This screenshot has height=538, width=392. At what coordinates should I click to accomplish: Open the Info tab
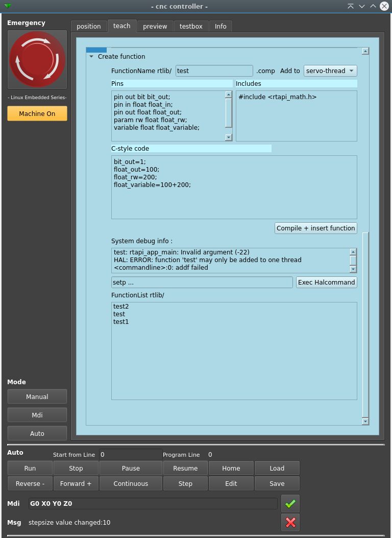click(x=220, y=26)
